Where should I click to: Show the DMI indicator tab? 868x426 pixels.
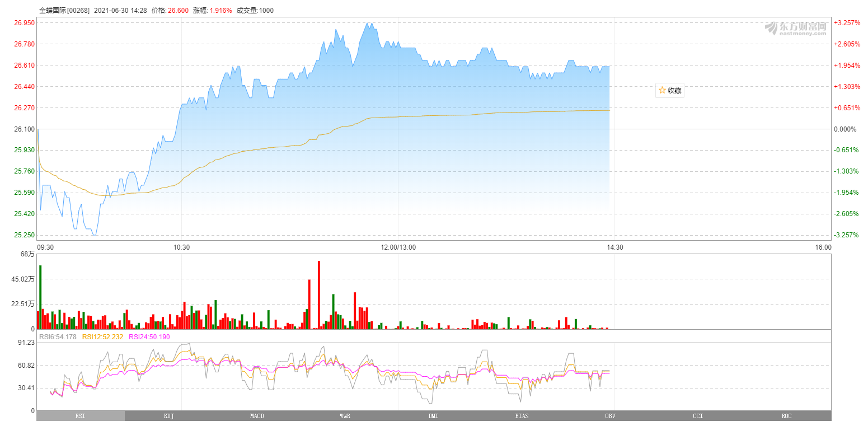(434, 416)
